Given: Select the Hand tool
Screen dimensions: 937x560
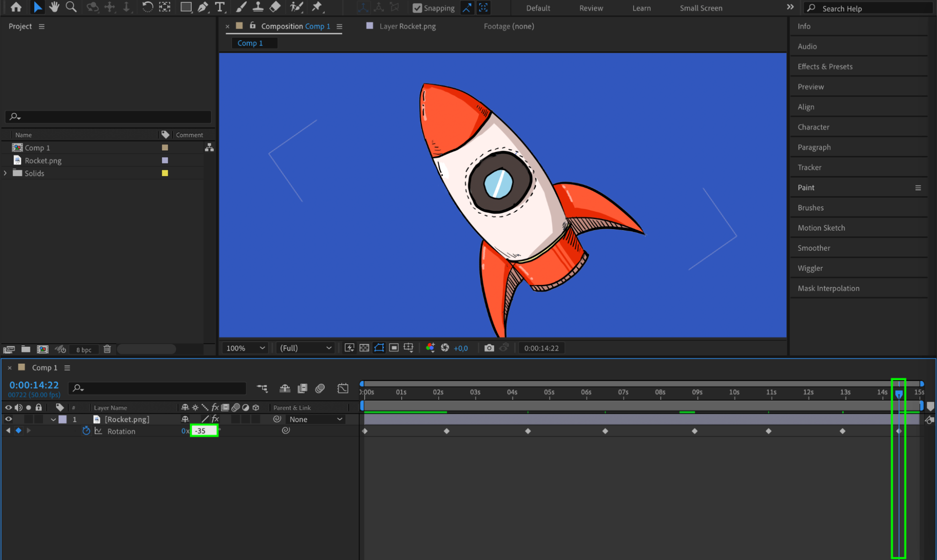Looking at the screenshot, I should click(54, 7).
